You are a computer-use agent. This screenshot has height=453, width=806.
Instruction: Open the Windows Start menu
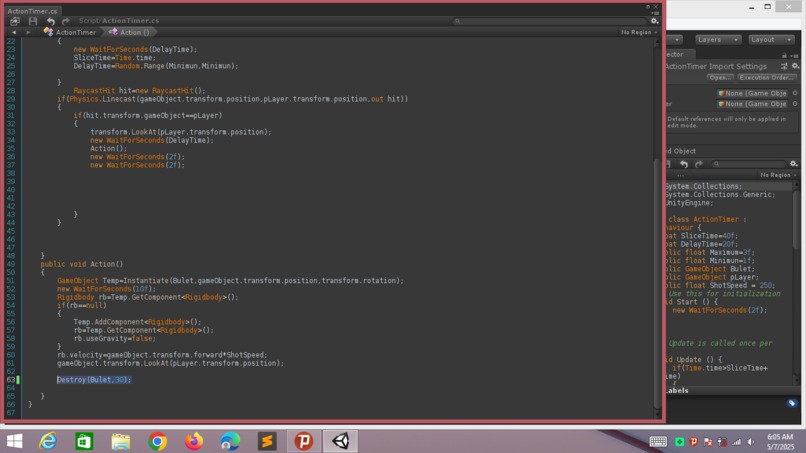point(14,441)
